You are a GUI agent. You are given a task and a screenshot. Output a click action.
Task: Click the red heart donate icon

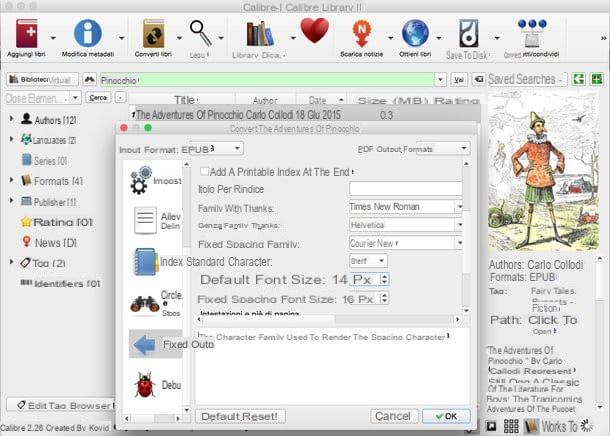(315, 31)
